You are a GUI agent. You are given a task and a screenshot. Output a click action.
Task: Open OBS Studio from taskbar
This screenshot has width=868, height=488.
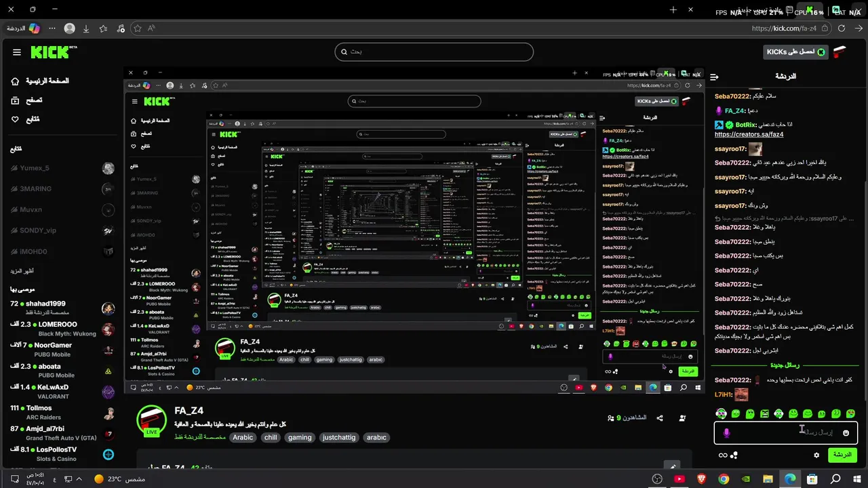pos(657,479)
